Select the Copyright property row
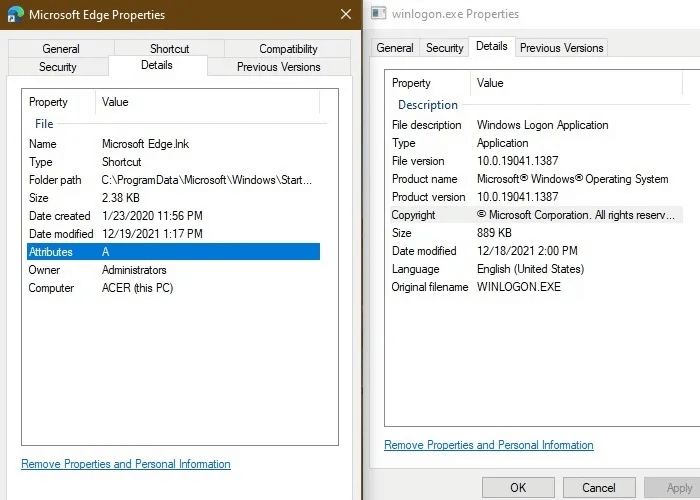 [535, 215]
